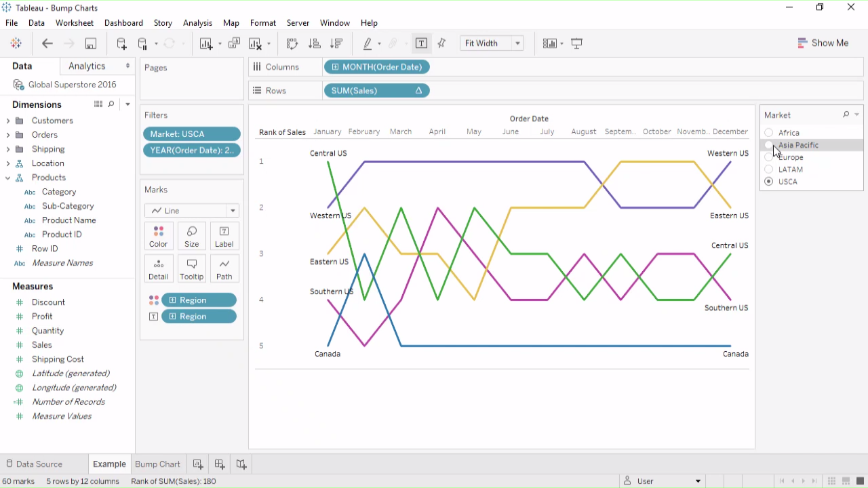Toggle Show Mark Labels toolbar icon
This screenshot has width=868, height=488.
coord(421,43)
